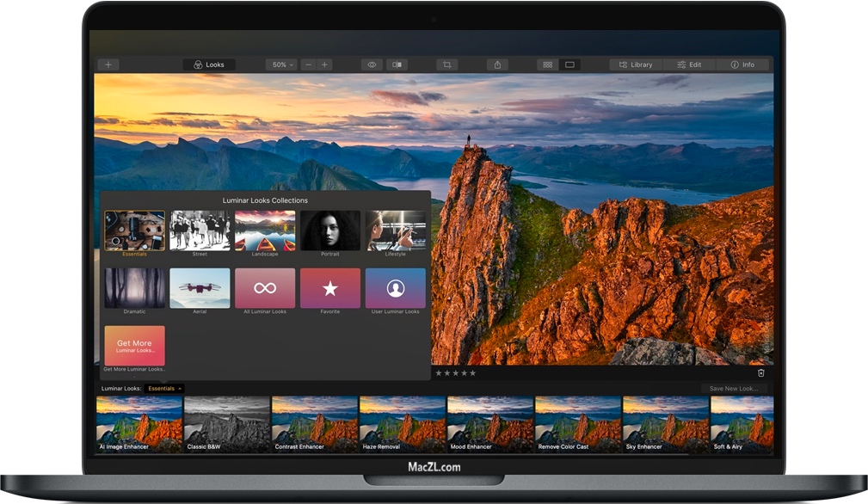Click the crop tool icon

point(446,65)
